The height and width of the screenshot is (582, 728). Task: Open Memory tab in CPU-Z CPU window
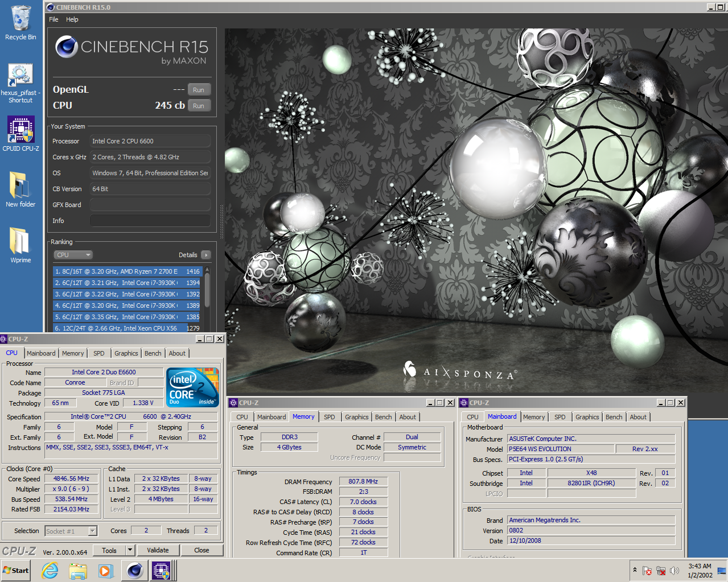tap(73, 353)
